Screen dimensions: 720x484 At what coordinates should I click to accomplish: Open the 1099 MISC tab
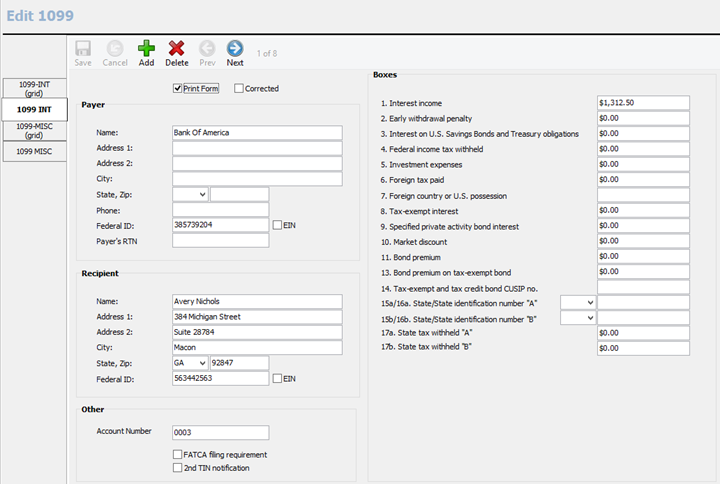coord(34,151)
